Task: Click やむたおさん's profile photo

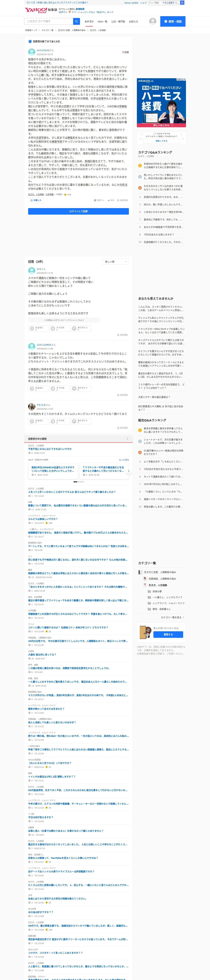Action: [x=32, y=407]
